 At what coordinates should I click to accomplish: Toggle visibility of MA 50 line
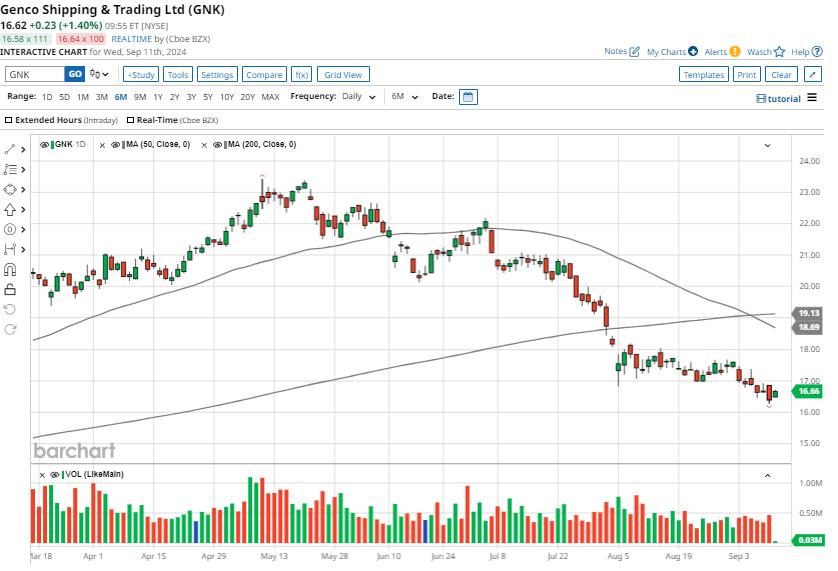pyautogui.click(x=115, y=145)
